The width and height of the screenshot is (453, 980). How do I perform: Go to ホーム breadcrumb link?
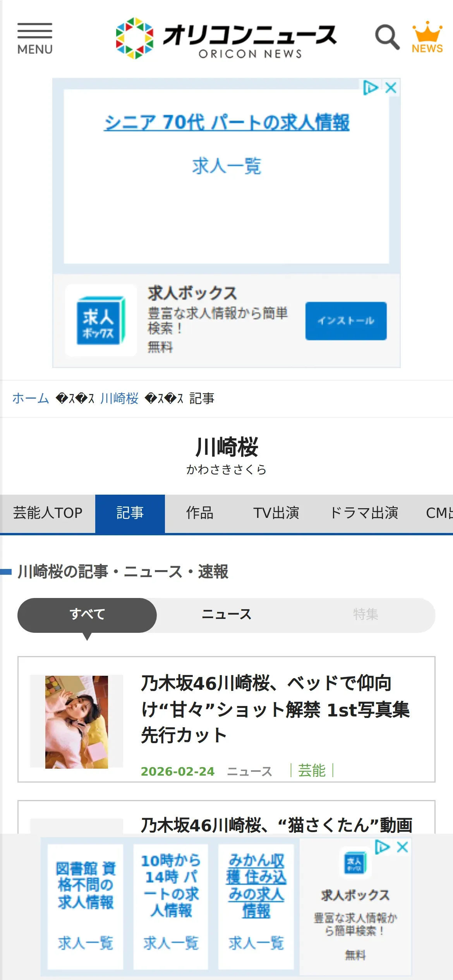(x=31, y=398)
